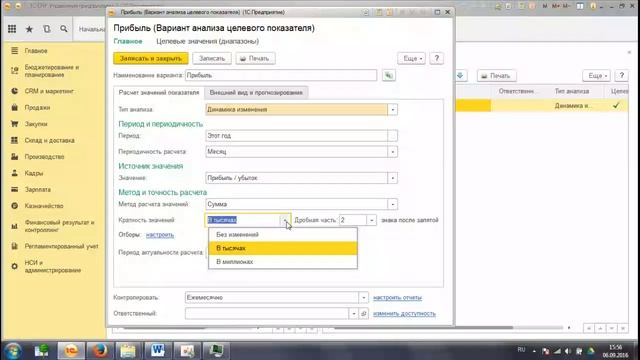Viewport: 640px width, 360px height.
Task: Click изменить доступность link
Action: click(404, 313)
